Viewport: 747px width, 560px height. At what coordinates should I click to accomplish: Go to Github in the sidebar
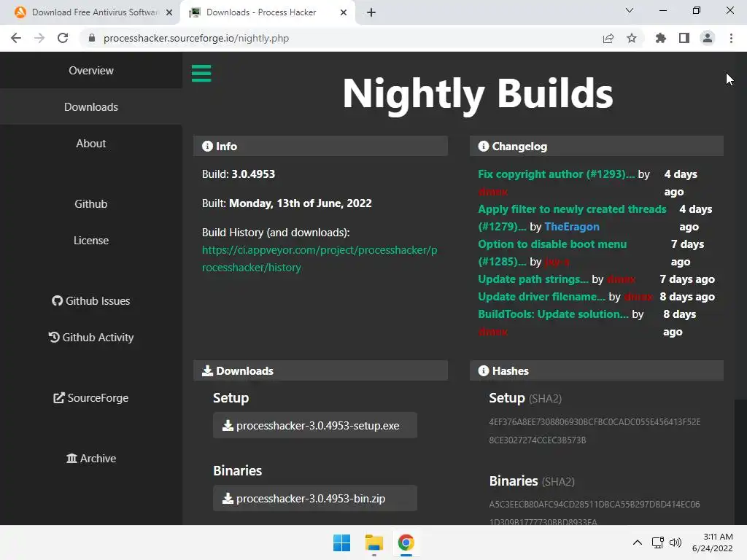coord(91,204)
